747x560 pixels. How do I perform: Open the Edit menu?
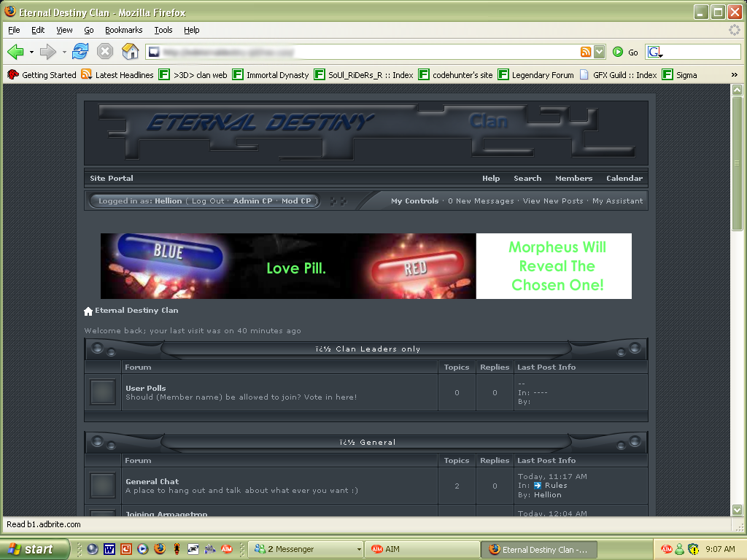(x=38, y=30)
